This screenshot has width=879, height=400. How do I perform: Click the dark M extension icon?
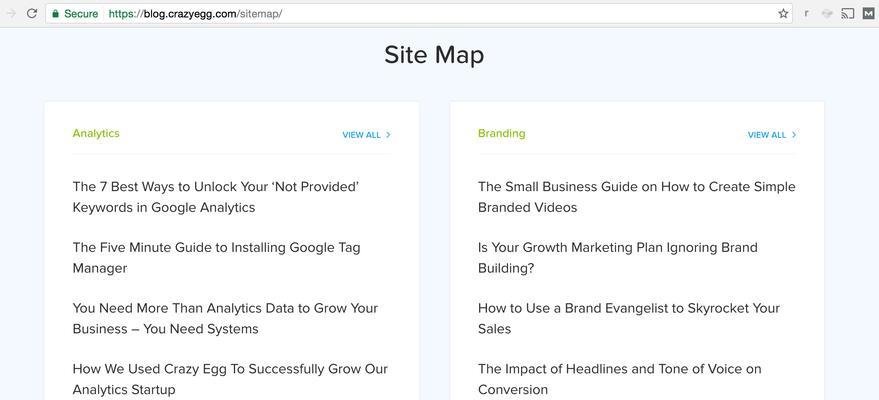click(x=868, y=13)
